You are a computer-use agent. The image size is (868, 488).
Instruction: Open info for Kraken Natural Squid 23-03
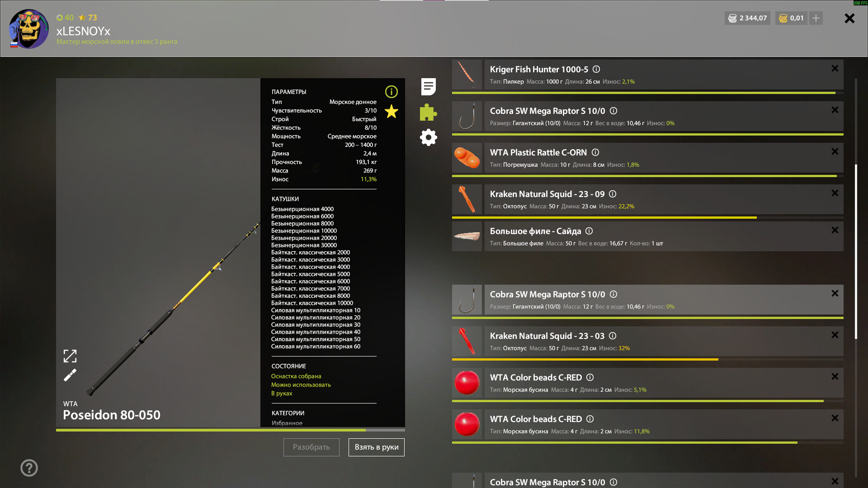(x=613, y=336)
